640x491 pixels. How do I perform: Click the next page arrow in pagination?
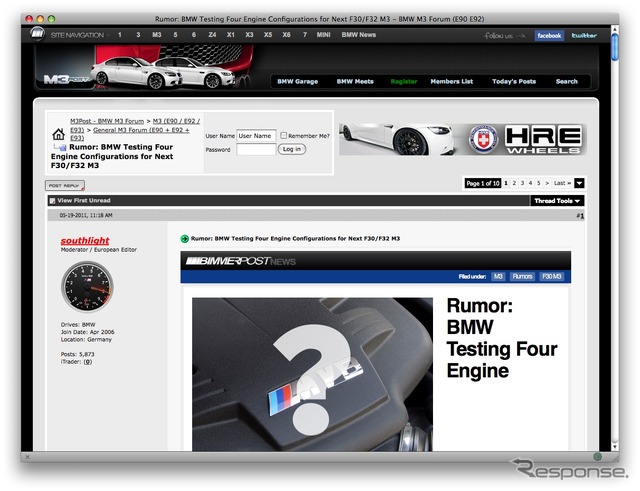coord(547,183)
